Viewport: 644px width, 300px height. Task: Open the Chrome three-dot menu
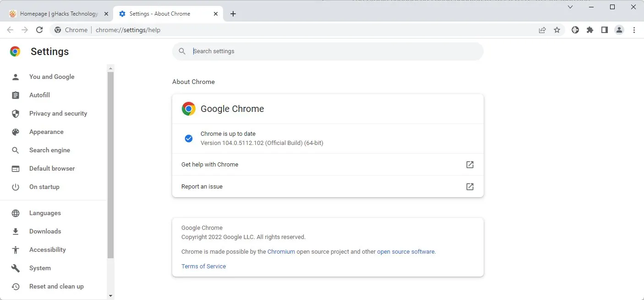coord(634,30)
